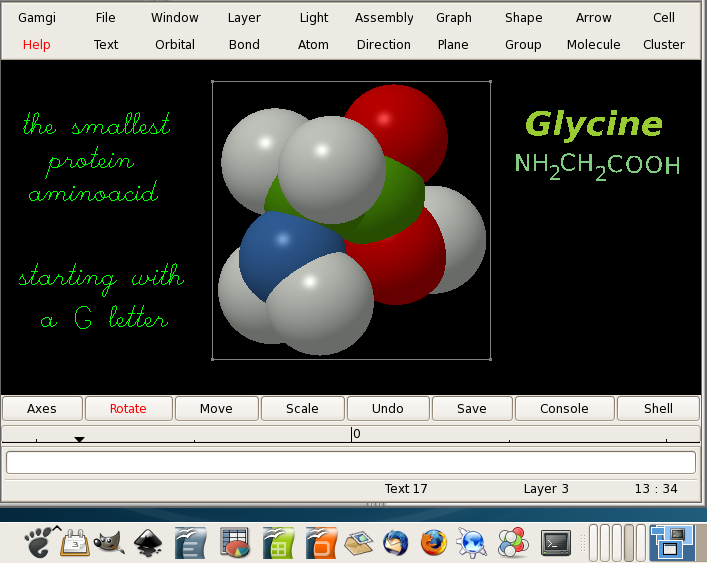707x563 pixels.
Task: Open the terminal launcher in the panel
Action: click(x=556, y=542)
